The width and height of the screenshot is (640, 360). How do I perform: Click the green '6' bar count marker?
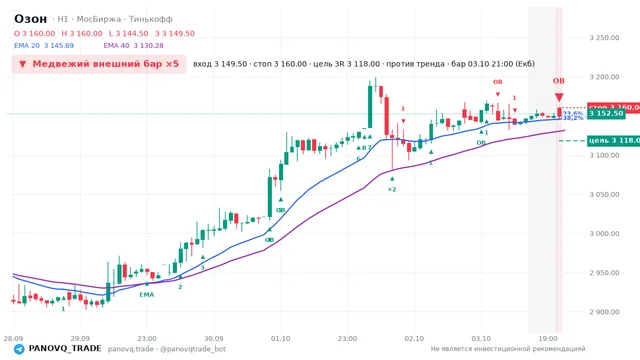pyautogui.click(x=358, y=159)
